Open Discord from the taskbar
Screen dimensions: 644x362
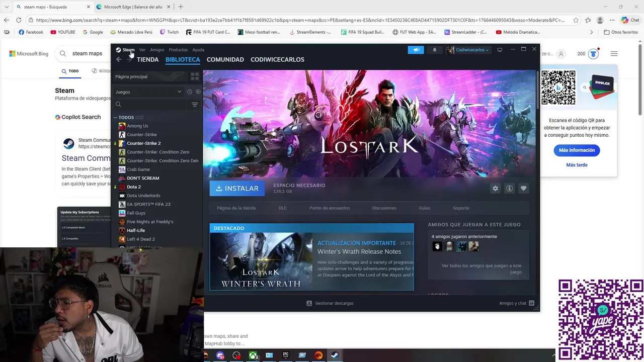click(x=220, y=355)
